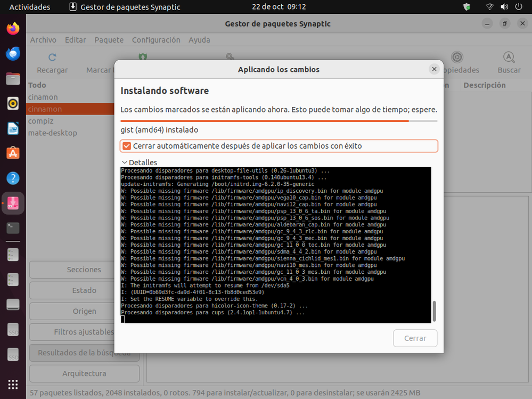Open the Terminal dock icon
Screen dimensions: 532x399
tap(13, 227)
